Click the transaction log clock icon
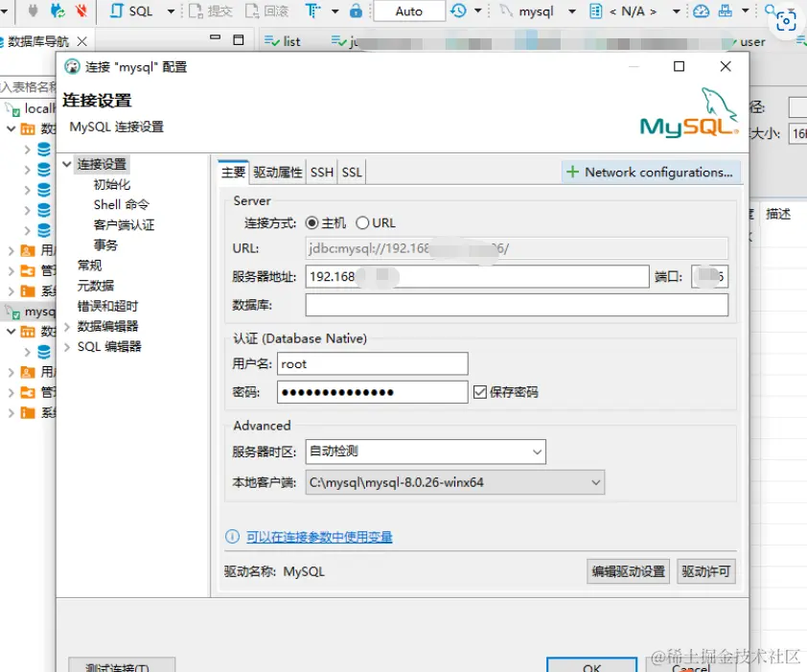 coord(458,11)
